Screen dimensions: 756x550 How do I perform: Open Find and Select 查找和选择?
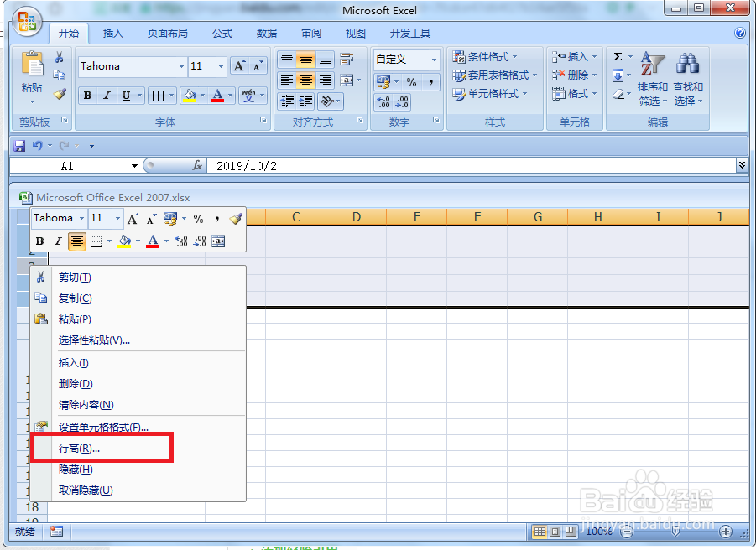pyautogui.click(x=688, y=80)
